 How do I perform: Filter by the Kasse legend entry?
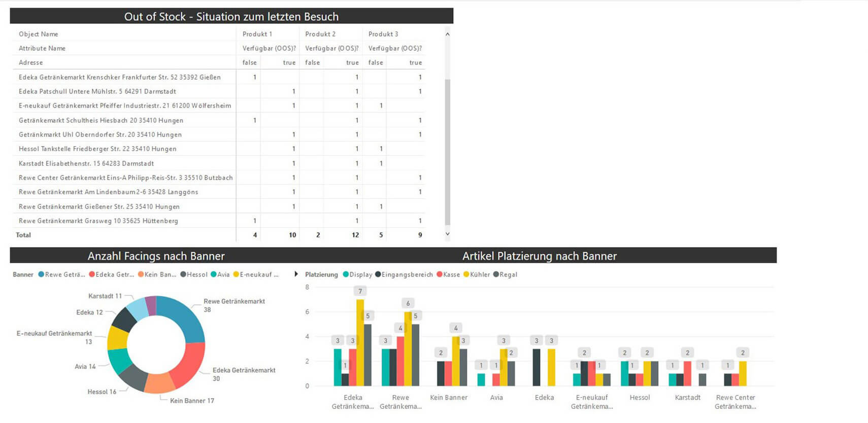[x=448, y=275]
